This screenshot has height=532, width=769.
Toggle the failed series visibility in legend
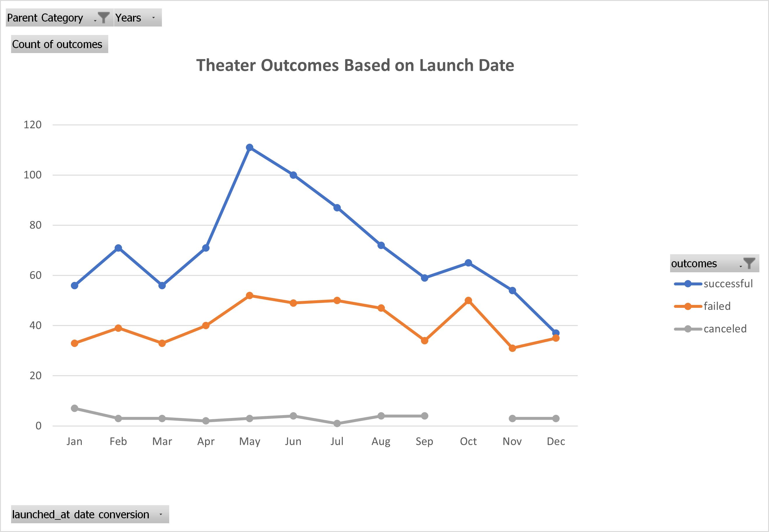(716, 306)
